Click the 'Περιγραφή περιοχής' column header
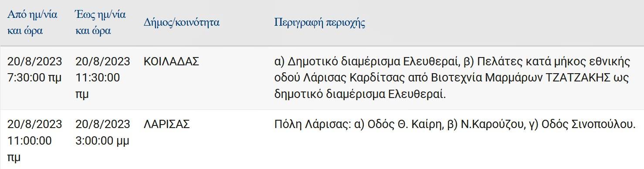The height and width of the screenshot is (169, 644). pos(320,23)
